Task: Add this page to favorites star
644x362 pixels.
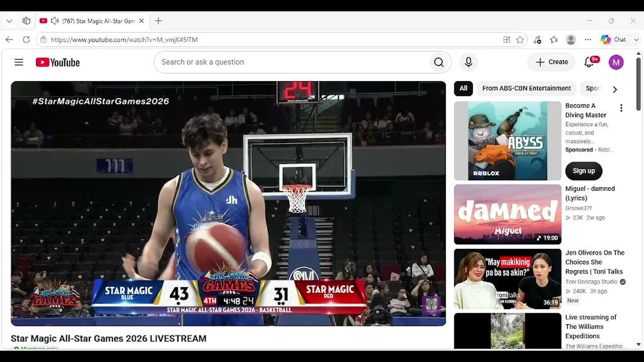Action: [520, 40]
